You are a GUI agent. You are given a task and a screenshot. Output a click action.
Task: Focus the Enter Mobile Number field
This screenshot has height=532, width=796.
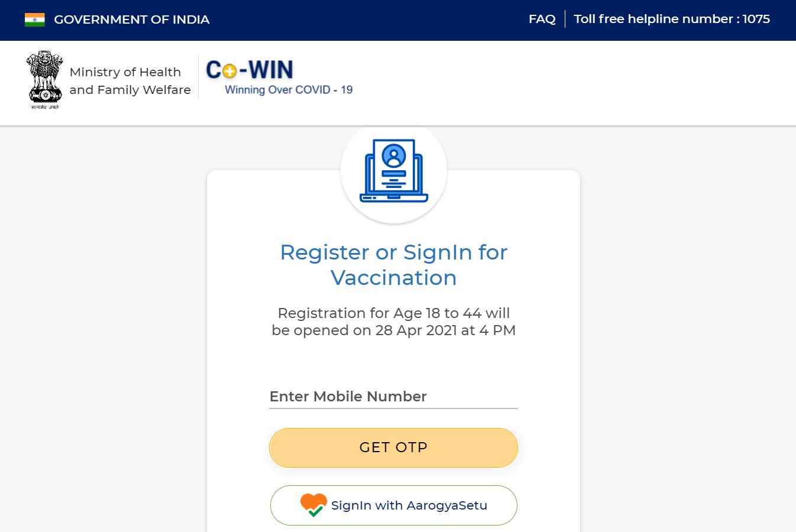(x=393, y=396)
